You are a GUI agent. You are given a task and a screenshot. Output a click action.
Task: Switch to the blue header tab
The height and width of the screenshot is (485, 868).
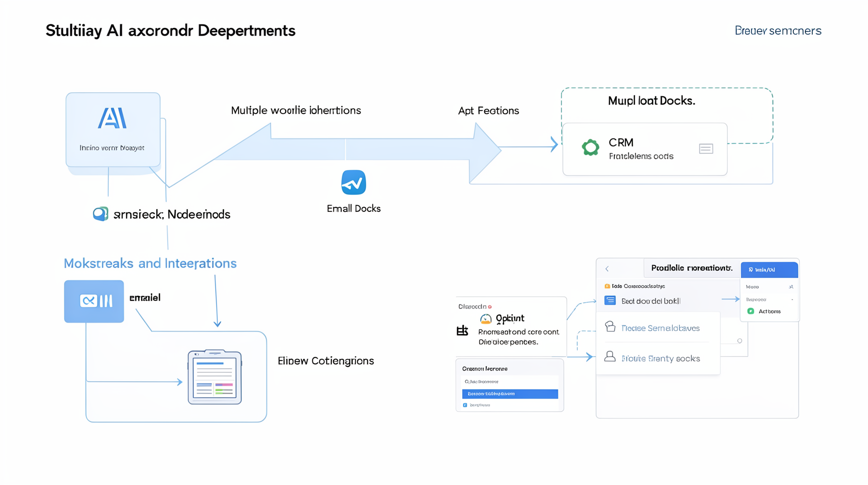769,270
